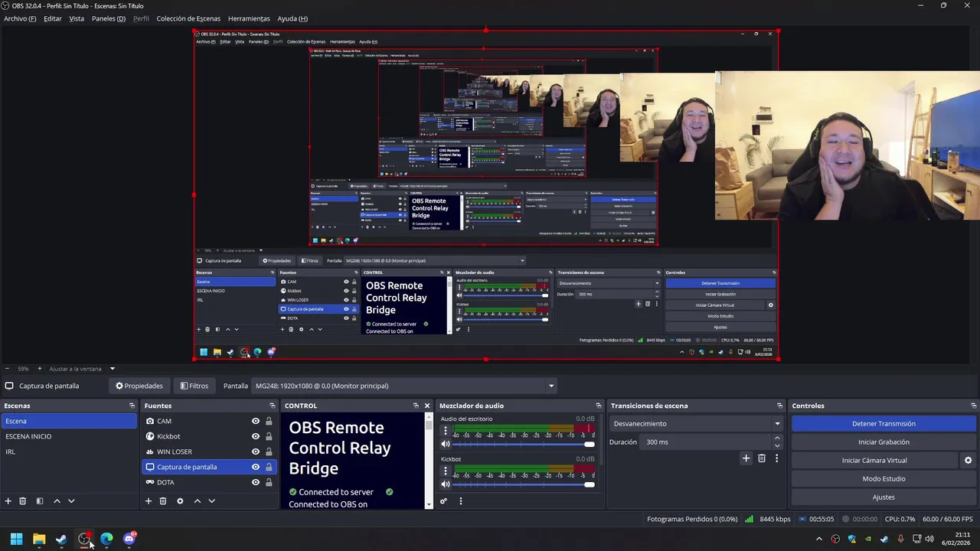Screen dimensions: 980x551
Task: Enable Modo Estudio
Action: tap(884, 478)
